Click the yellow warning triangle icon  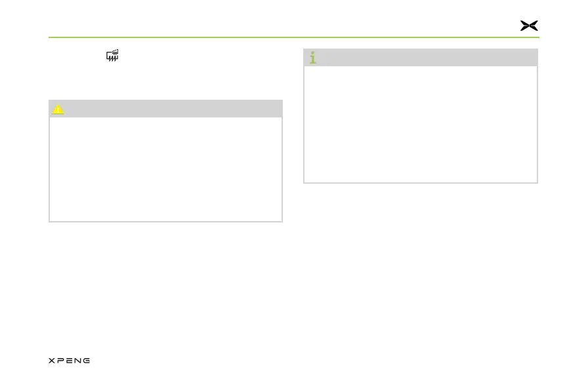58,109
